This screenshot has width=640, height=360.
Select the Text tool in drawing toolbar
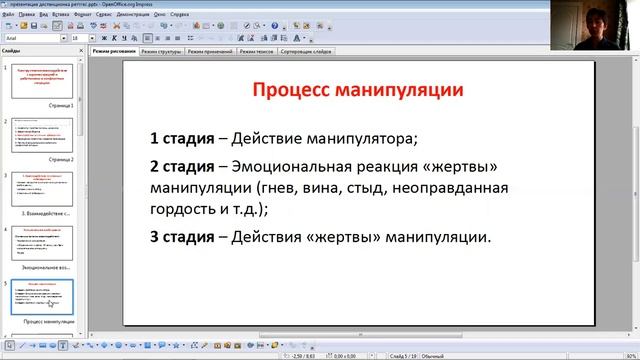tap(63, 345)
